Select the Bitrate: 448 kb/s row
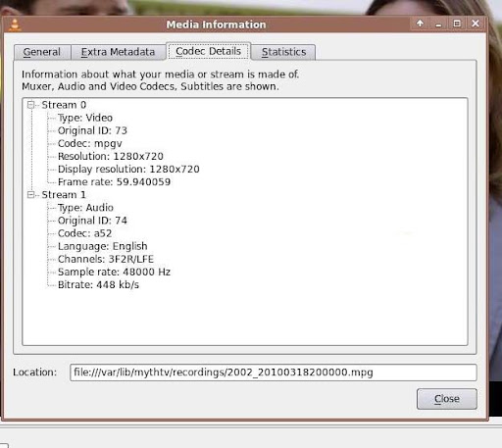 coord(98,285)
